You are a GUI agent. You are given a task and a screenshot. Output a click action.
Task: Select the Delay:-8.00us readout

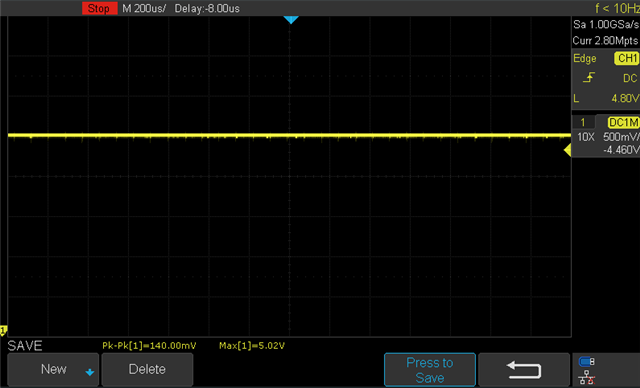[207, 9]
